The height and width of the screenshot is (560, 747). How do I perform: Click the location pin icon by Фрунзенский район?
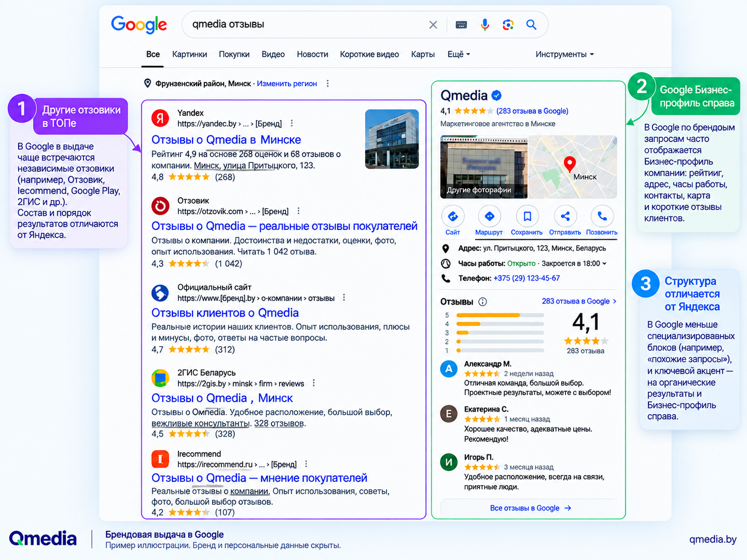point(148,84)
